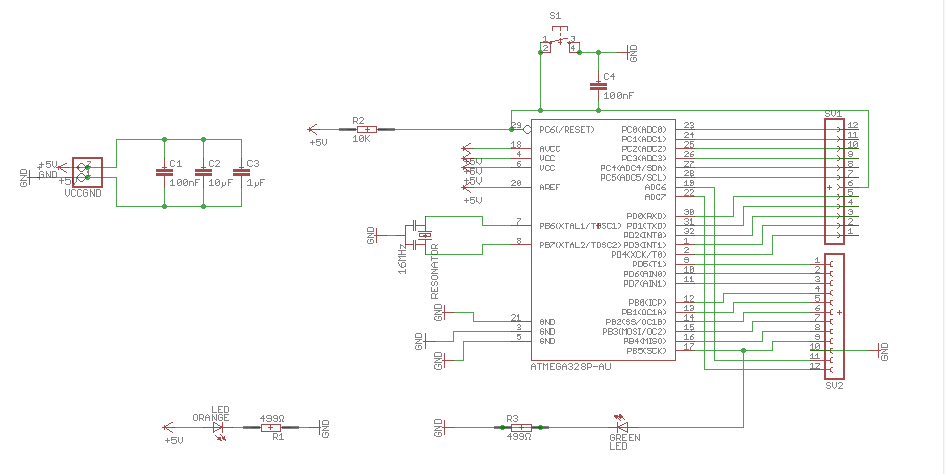Select the C2 capacitor symbol

(x=203, y=172)
